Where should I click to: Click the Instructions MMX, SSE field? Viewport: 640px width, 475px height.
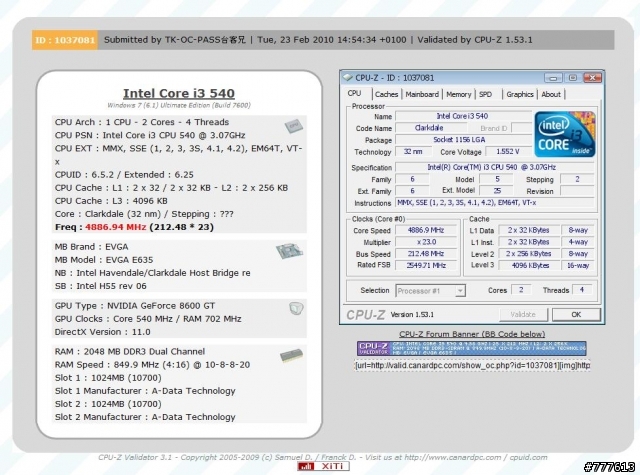coord(495,203)
